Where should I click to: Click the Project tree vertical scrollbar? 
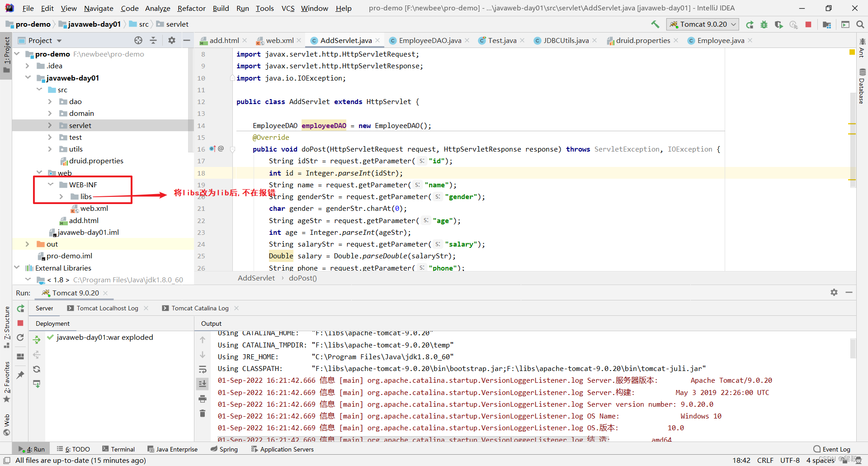pos(191,100)
